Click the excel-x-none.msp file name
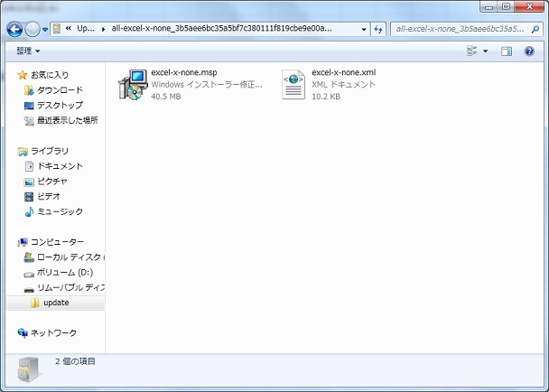The width and height of the screenshot is (549, 392). [x=184, y=72]
